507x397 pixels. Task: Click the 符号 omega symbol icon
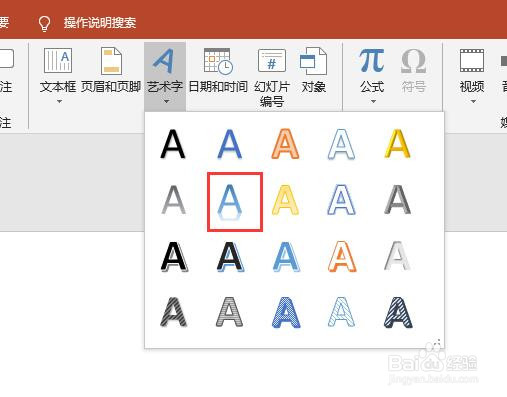click(414, 61)
